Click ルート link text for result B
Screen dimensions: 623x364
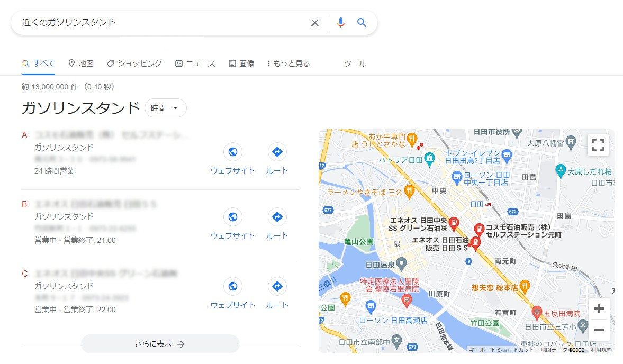(x=277, y=236)
